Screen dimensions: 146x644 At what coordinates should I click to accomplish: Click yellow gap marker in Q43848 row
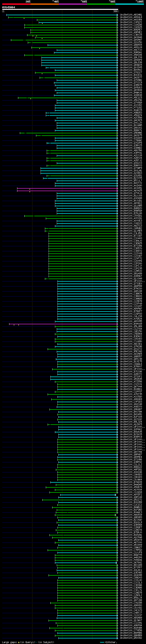(x=42, y=38)
